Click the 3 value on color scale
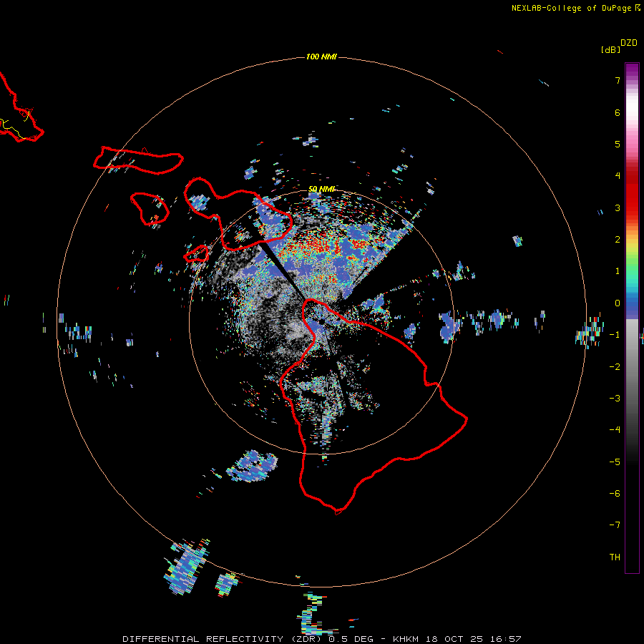The width and height of the screenshot is (644, 644). [618, 208]
